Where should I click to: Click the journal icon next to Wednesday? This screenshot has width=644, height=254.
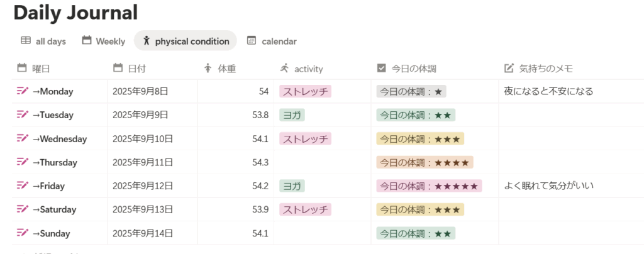click(23, 138)
